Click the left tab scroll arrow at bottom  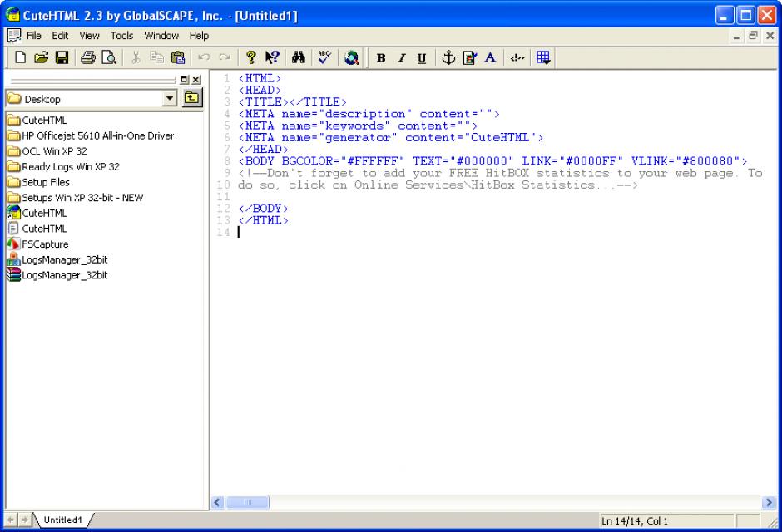(11, 520)
